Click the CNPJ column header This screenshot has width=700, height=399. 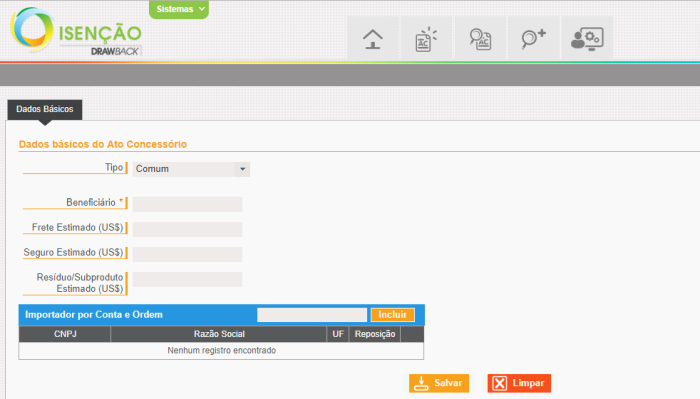[x=65, y=334]
